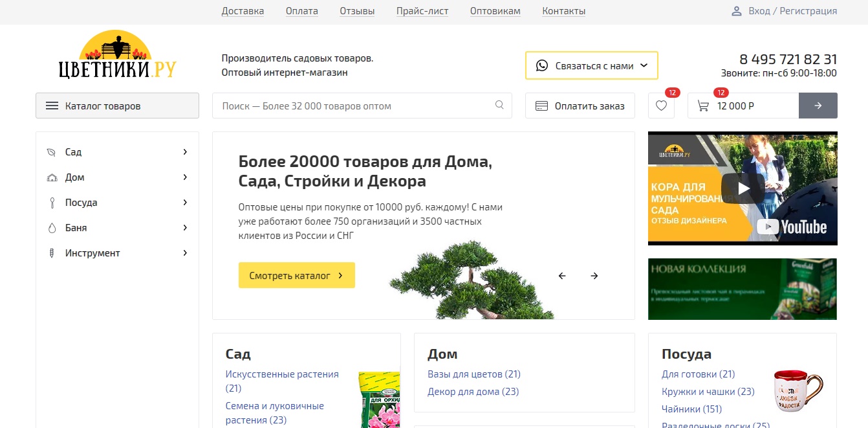868x428 pixels.
Task: Open the Прайс-лист page
Action: (422, 11)
